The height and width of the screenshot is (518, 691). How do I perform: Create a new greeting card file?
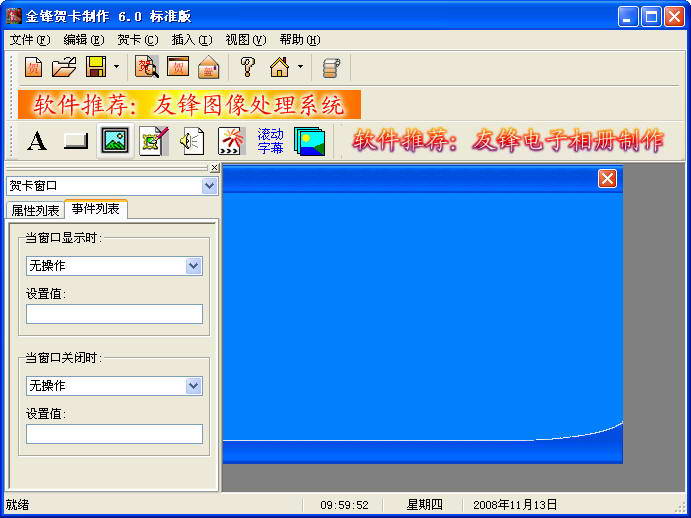point(34,67)
